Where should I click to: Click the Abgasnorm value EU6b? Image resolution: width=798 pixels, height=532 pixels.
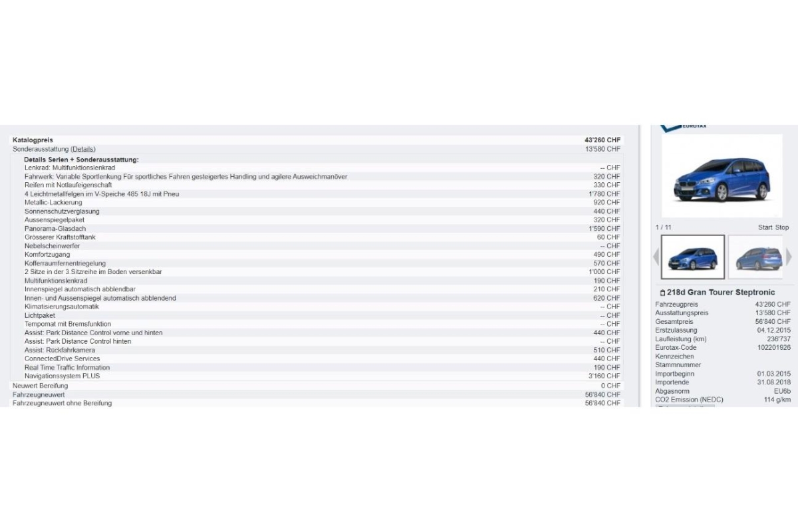pyautogui.click(x=783, y=391)
